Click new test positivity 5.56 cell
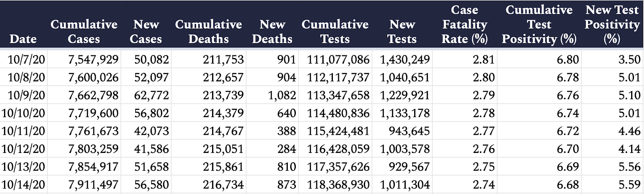Viewport: 644px width, 194px height. pos(629,167)
